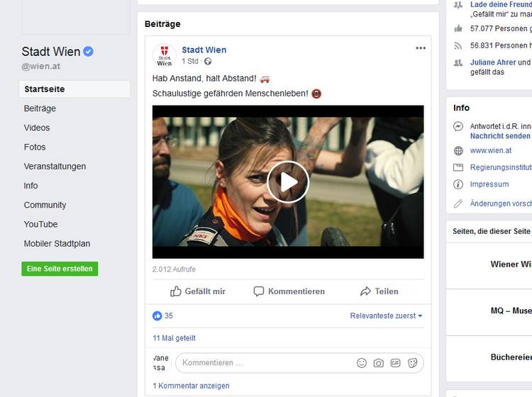Image resolution: width=532 pixels, height=397 pixels.
Task: Click the 35 reactions count
Action: [x=169, y=315]
